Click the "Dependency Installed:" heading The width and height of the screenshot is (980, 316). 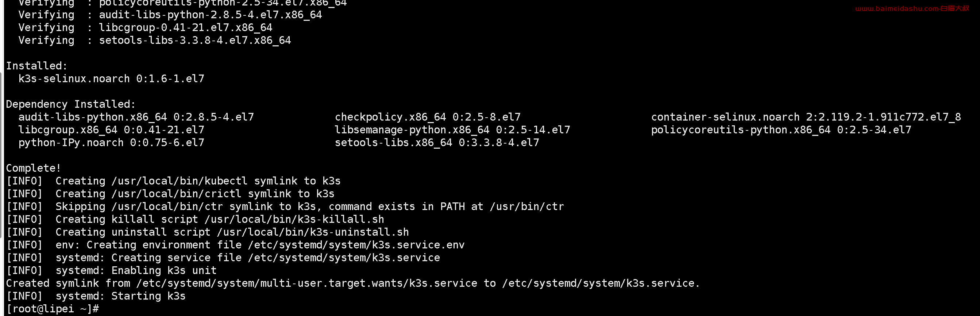70,104
